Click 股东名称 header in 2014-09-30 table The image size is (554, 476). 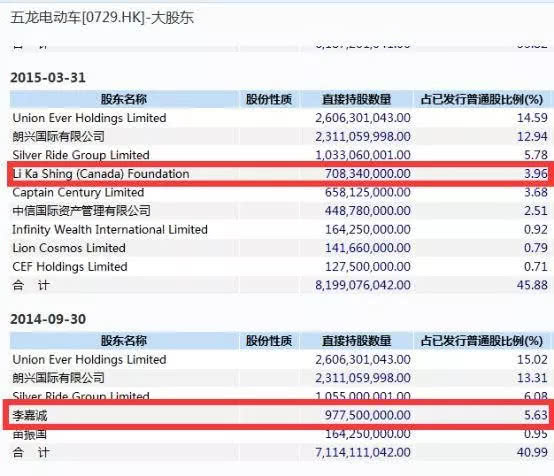(x=124, y=341)
